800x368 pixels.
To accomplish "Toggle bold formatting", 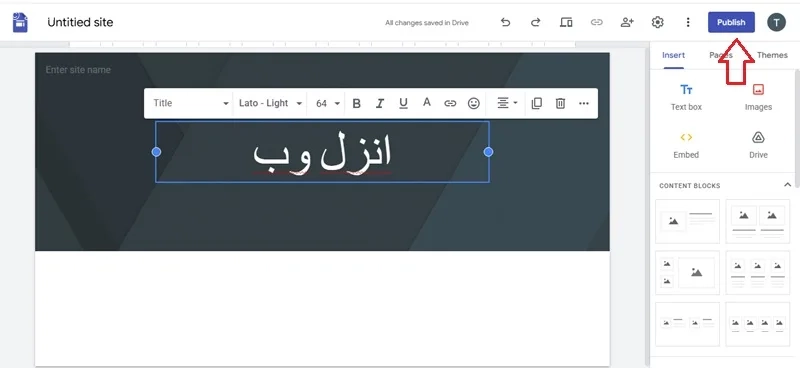I will (x=357, y=104).
